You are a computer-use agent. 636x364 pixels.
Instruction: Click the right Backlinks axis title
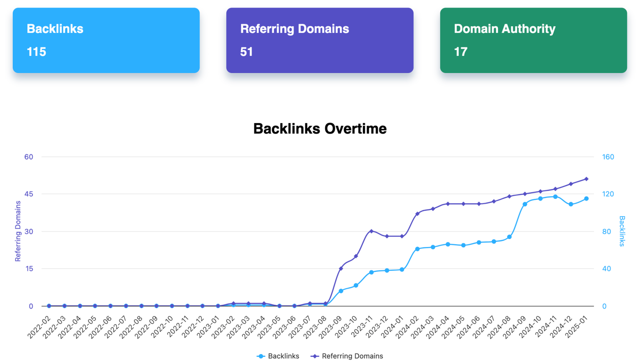(x=622, y=231)
